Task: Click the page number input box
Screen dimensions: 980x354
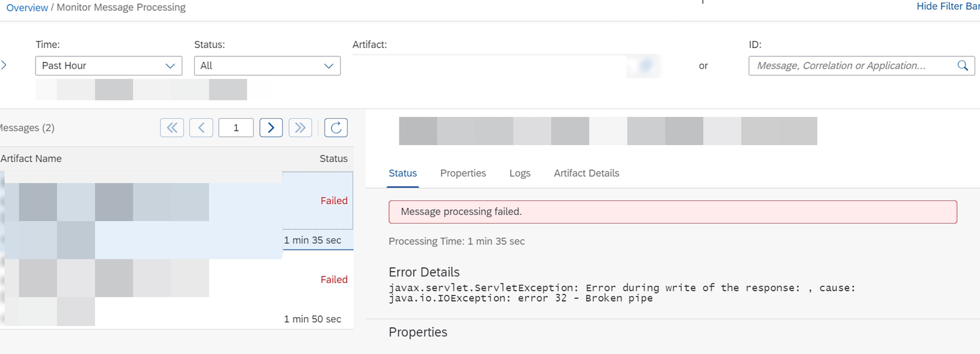Action: click(x=236, y=127)
